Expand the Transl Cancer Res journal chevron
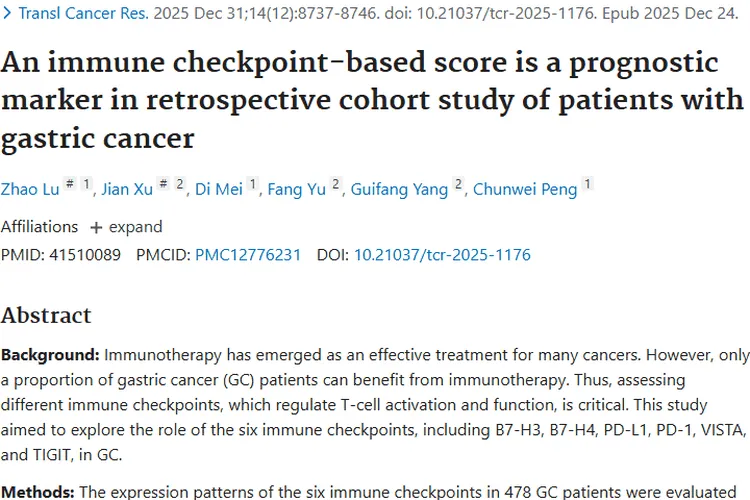 [8, 15]
